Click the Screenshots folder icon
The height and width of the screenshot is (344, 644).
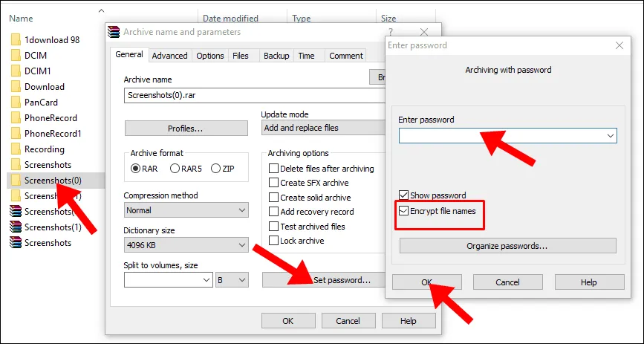[x=16, y=165]
